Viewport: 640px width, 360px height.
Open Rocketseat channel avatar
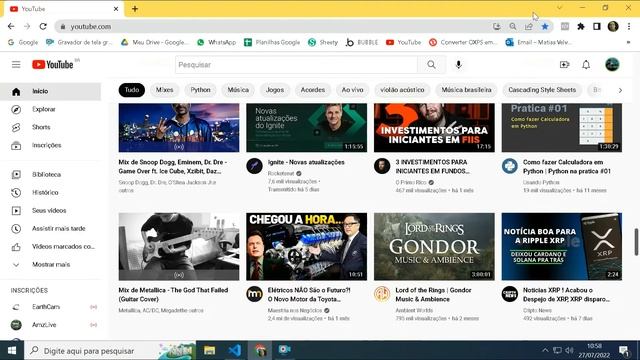(254, 166)
